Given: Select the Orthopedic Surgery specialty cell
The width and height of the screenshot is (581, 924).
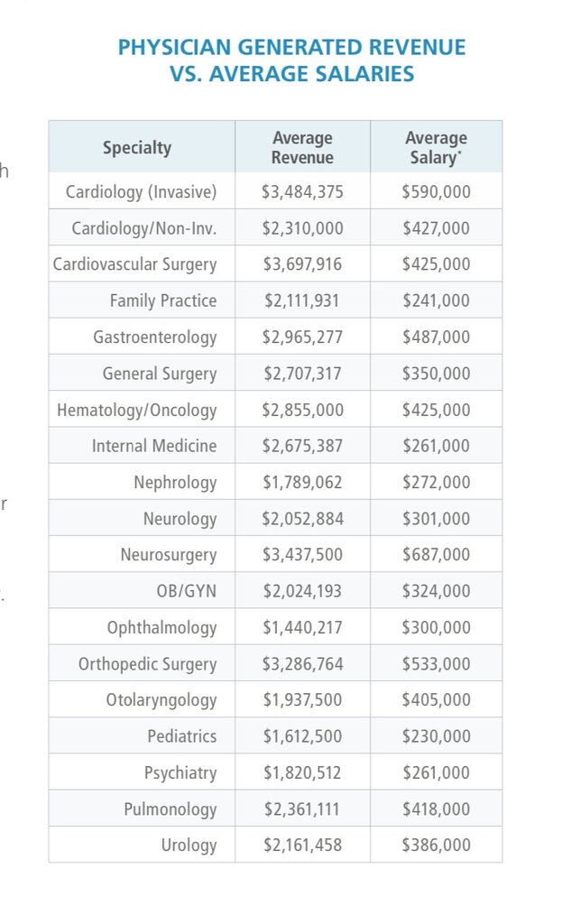Looking at the screenshot, I should (148, 664).
